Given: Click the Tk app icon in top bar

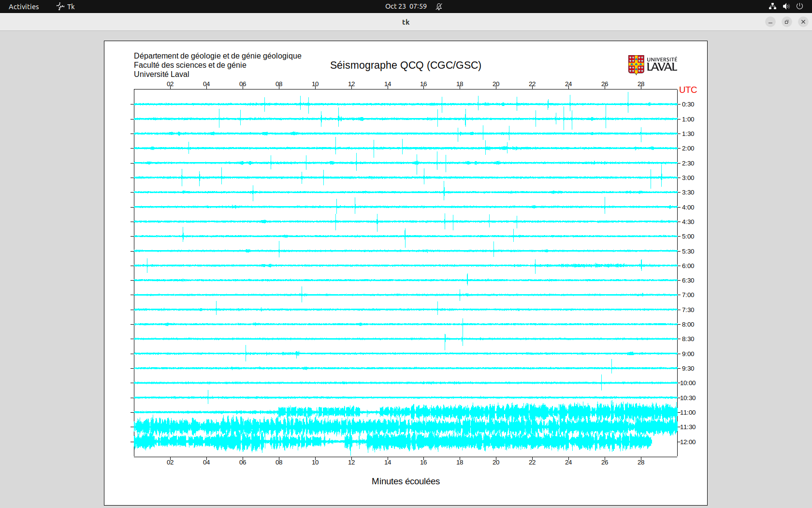Looking at the screenshot, I should click(x=66, y=6).
